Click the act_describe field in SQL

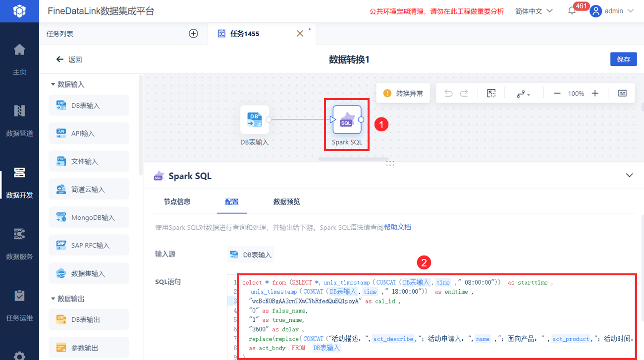coord(393,339)
